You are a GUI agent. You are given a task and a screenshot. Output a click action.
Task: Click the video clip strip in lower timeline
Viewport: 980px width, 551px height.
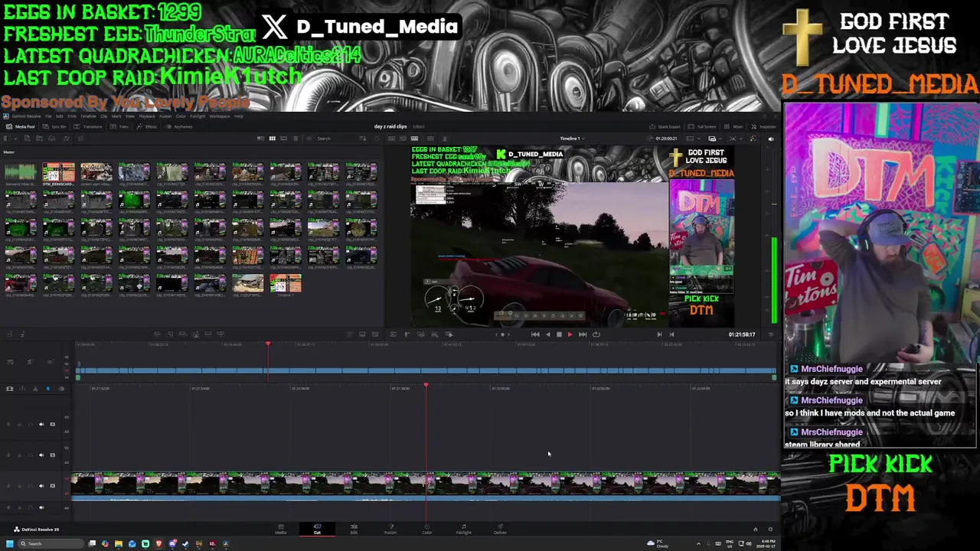pos(426,484)
